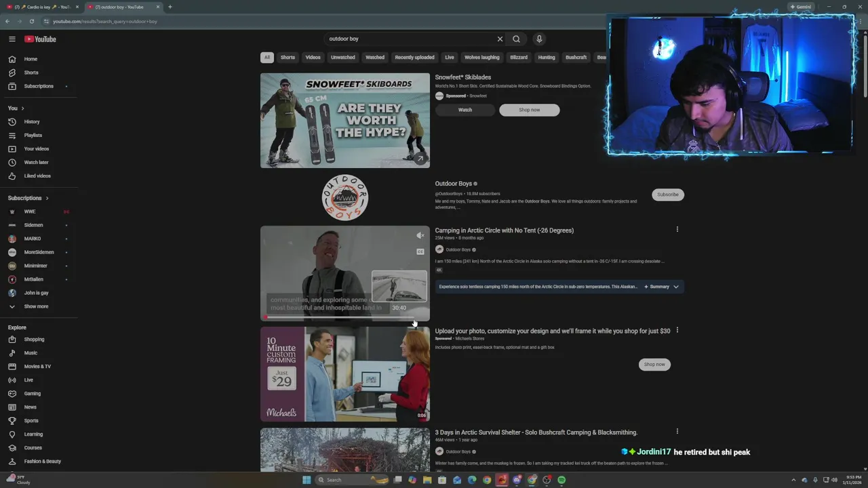Open the Outdoor Boys channel title link
868x488 pixels.
(x=453, y=184)
